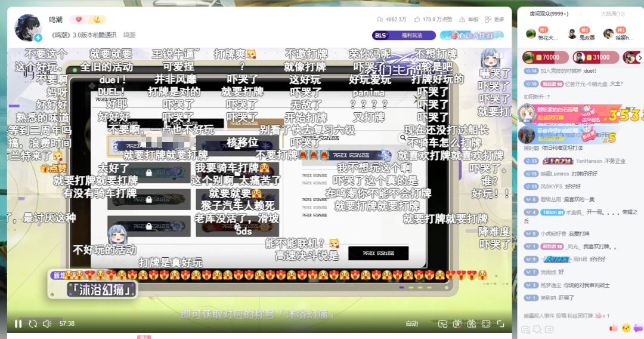Viewport: 644px width, 339px height.
Task: Send the yellow face quick emote
Action: coord(626,328)
